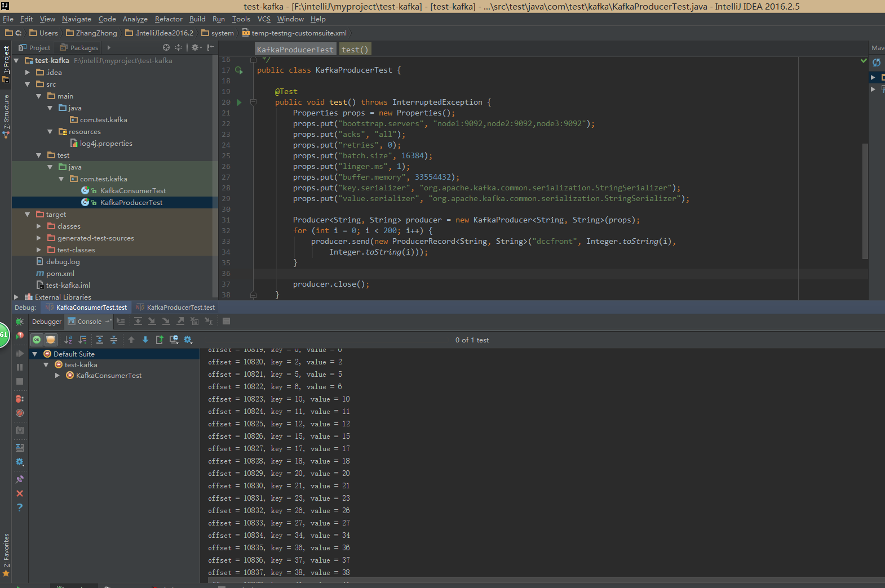This screenshot has width=885, height=588.
Task: Open the VCS menu
Action: pos(264,19)
